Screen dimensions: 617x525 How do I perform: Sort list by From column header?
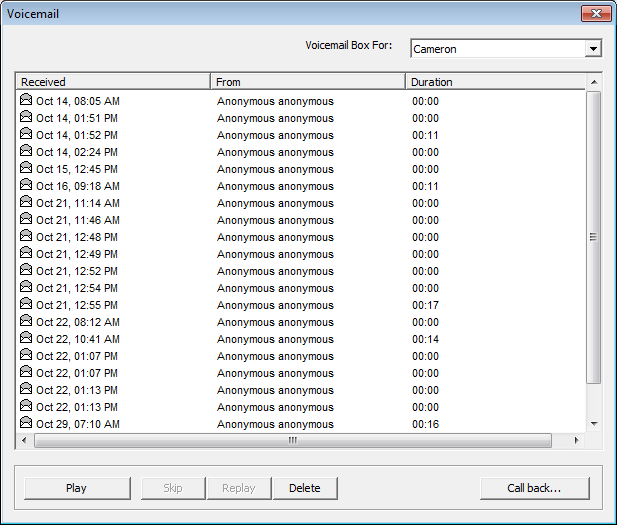coord(307,82)
